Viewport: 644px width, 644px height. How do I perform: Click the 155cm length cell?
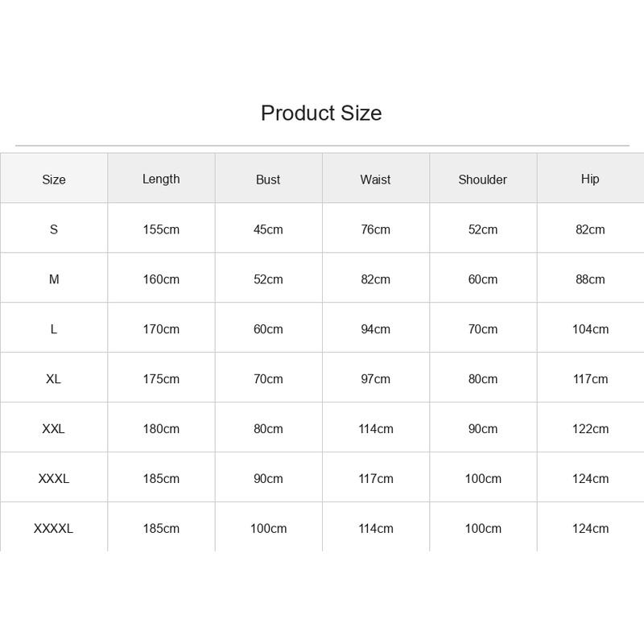point(161,229)
